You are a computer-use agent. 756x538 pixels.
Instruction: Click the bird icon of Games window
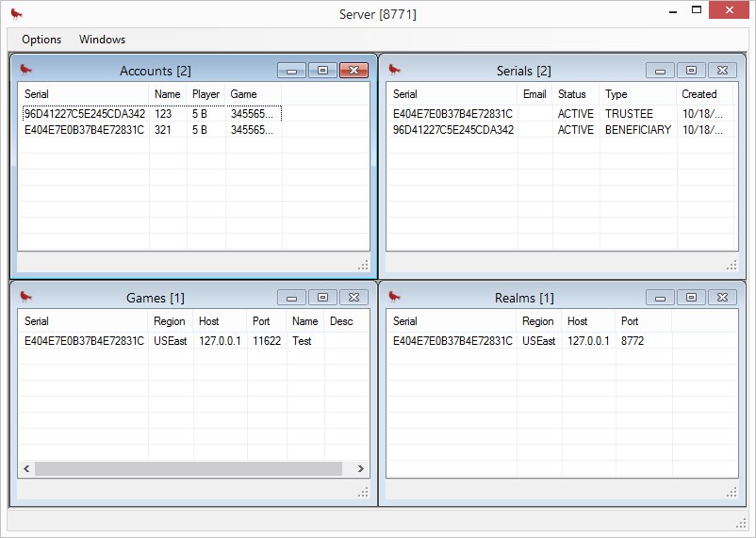click(26, 297)
